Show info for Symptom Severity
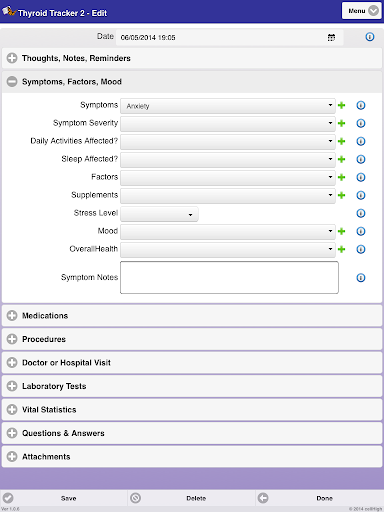The height and width of the screenshot is (512, 384). tap(361, 123)
